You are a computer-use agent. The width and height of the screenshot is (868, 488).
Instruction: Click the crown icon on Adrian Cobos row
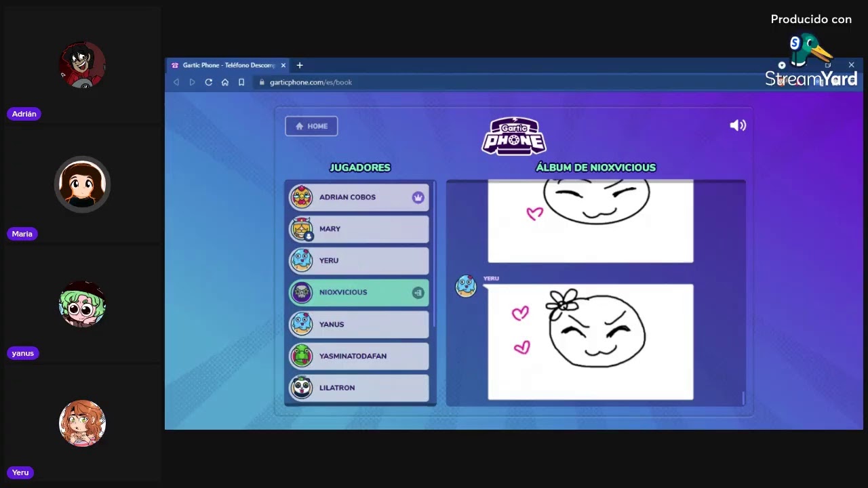(x=418, y=197)
